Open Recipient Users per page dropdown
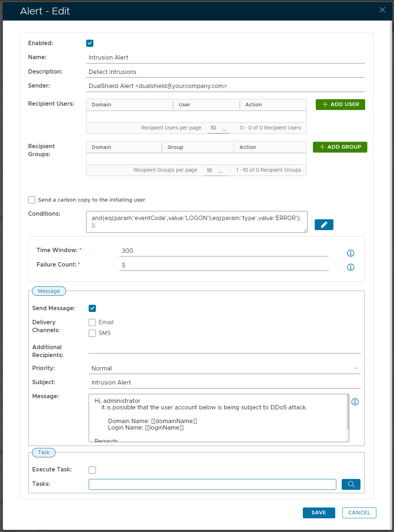Viewport: 394px width, 532px height. [218, 128]
